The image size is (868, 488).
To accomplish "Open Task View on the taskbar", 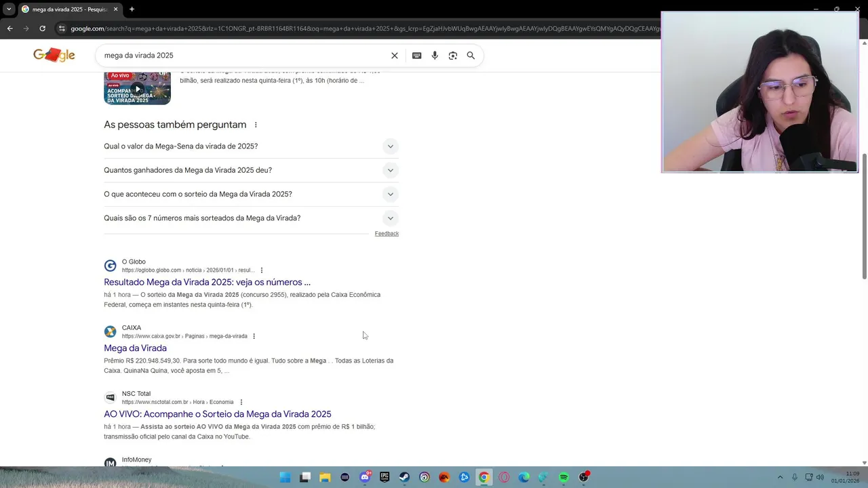I will coord(305,477).
